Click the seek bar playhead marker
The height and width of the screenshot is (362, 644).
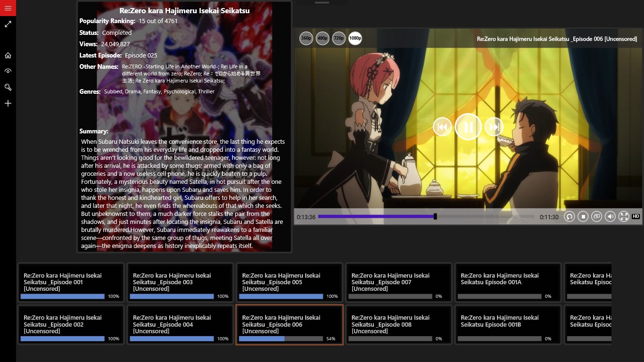point(435,216)
